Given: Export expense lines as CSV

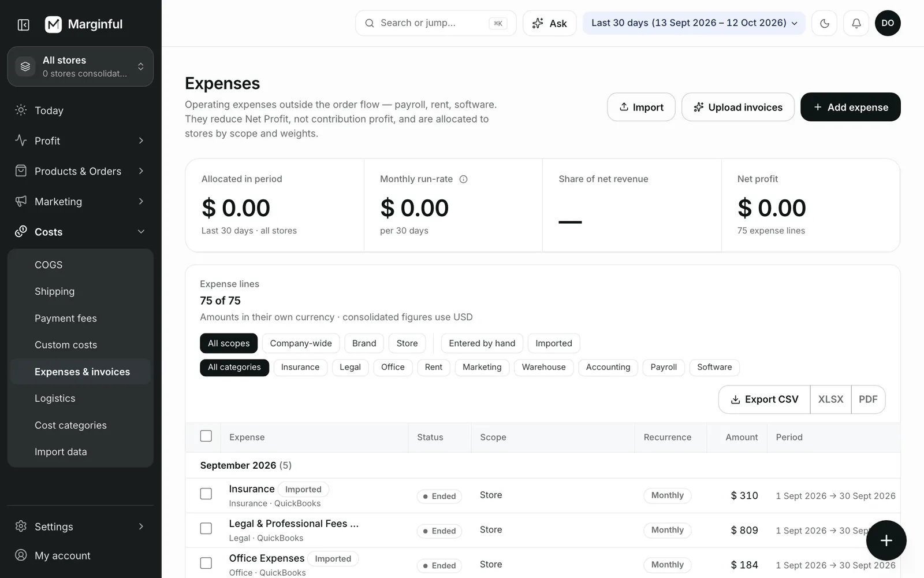Looking at the screenshot, I should pyautogui.click(x=764, y=399).
